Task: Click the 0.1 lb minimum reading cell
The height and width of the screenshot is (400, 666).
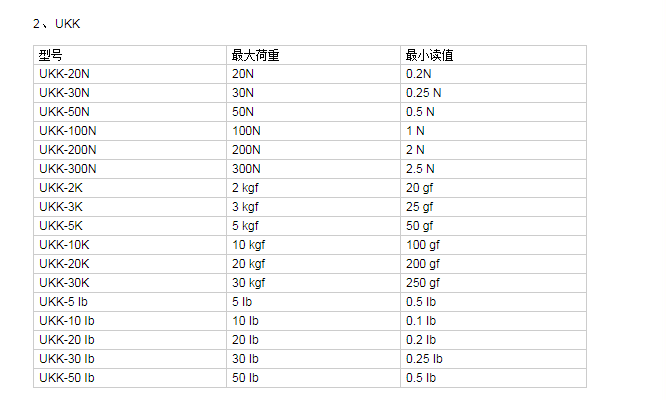Action: click(x=420, y=321)
